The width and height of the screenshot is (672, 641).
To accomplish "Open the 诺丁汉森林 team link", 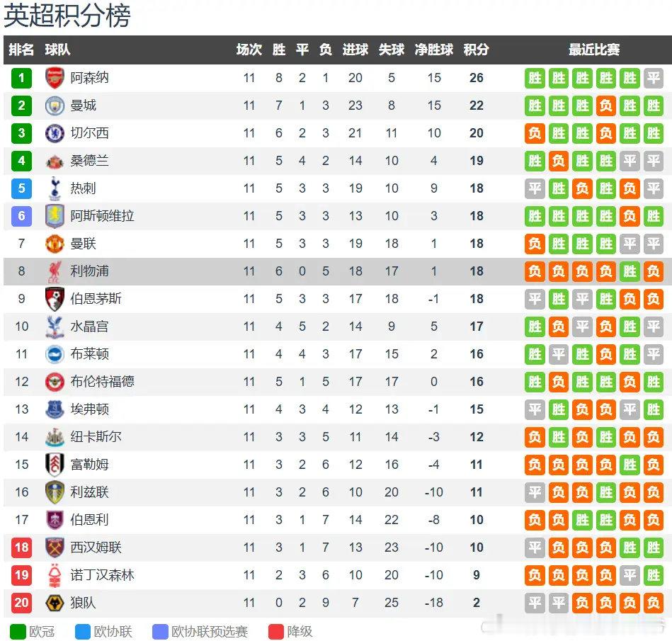I will click(102, 575).
